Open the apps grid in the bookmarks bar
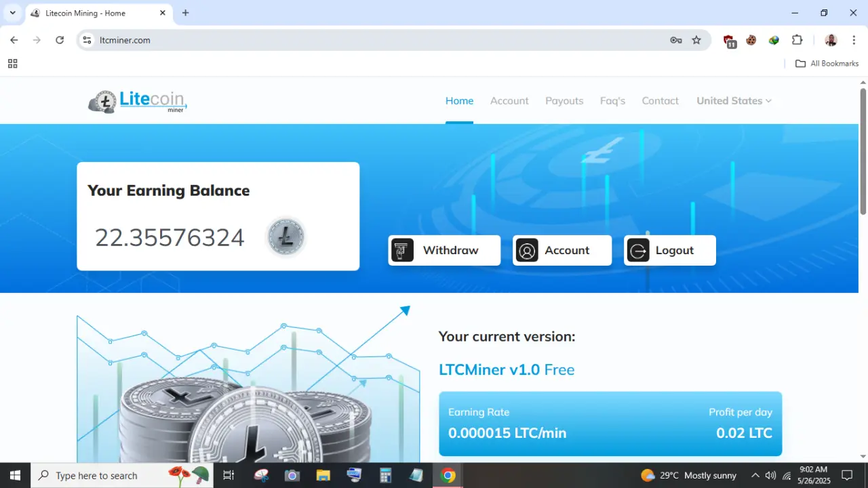 [12, 64]
